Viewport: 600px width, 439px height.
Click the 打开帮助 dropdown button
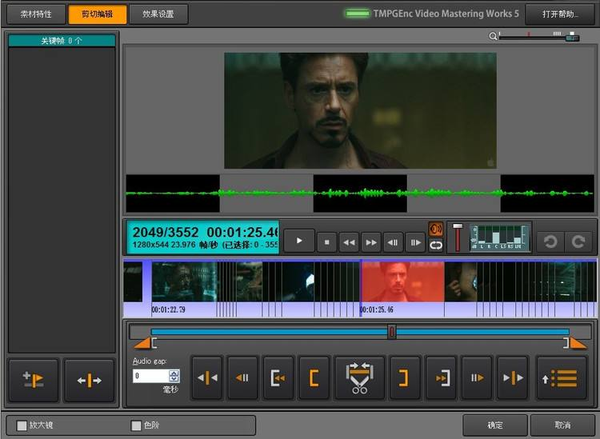tap(559, 15)
